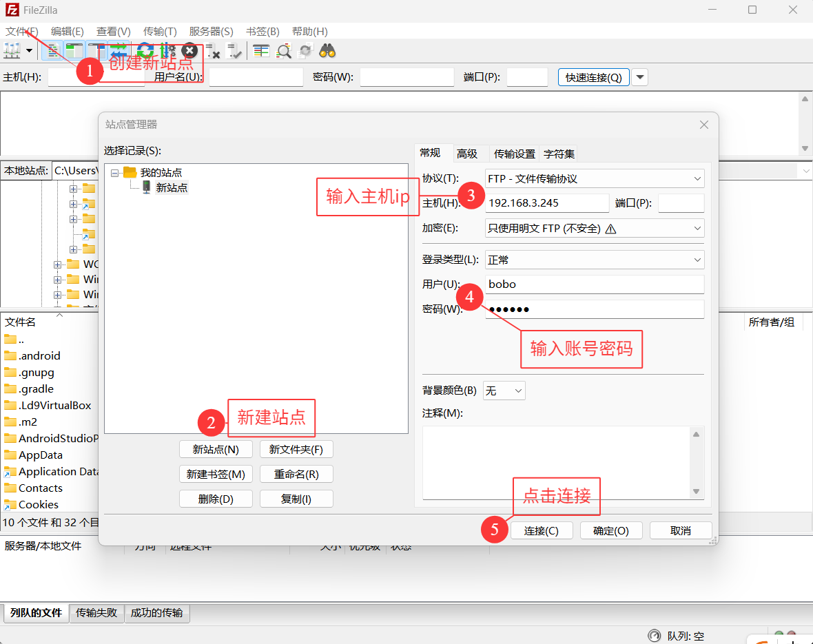813x644 pixels.
Task: Click the binoculars file search icon
Action: [x=327, y=51]
